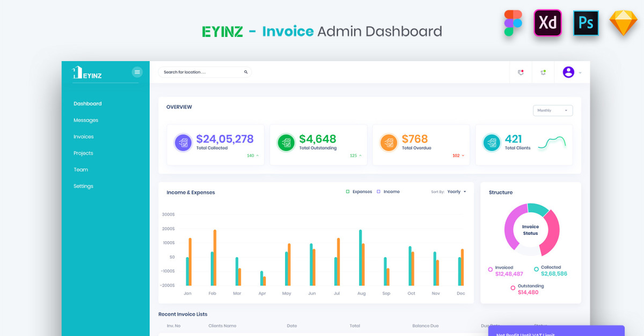This screenshot has height=336, width=644.
Task: Open the bell alerts icon in header
Action: [x=543, y=72]
